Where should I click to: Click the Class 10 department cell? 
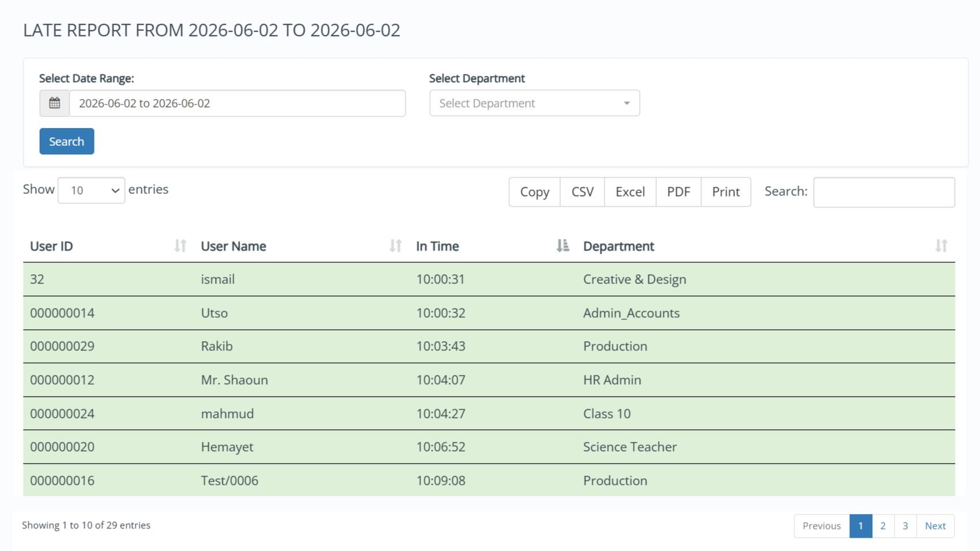pos(607,414)
